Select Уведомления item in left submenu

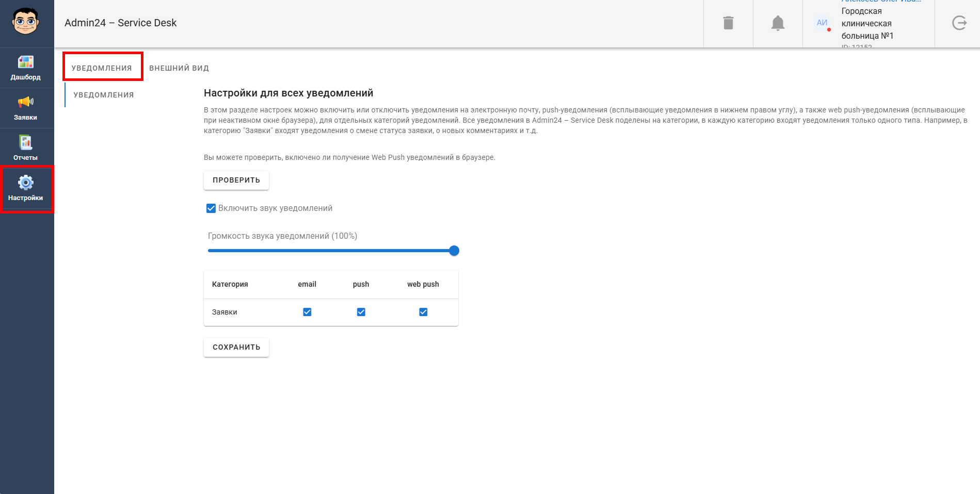click(x=104, y=95)
